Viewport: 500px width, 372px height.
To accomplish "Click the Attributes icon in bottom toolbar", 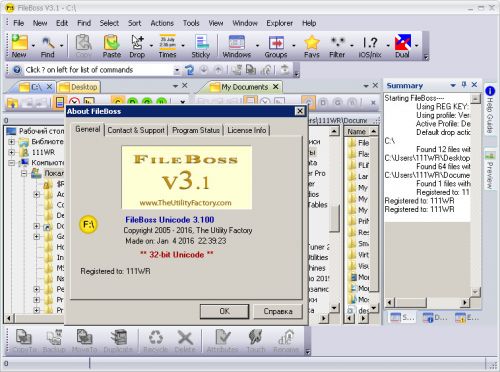I will pyautogui.click(x=222, y=341).
